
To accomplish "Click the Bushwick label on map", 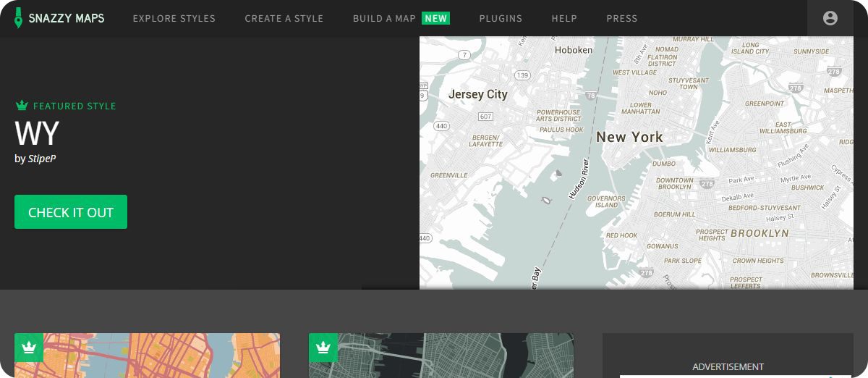I will click(807, 188).
